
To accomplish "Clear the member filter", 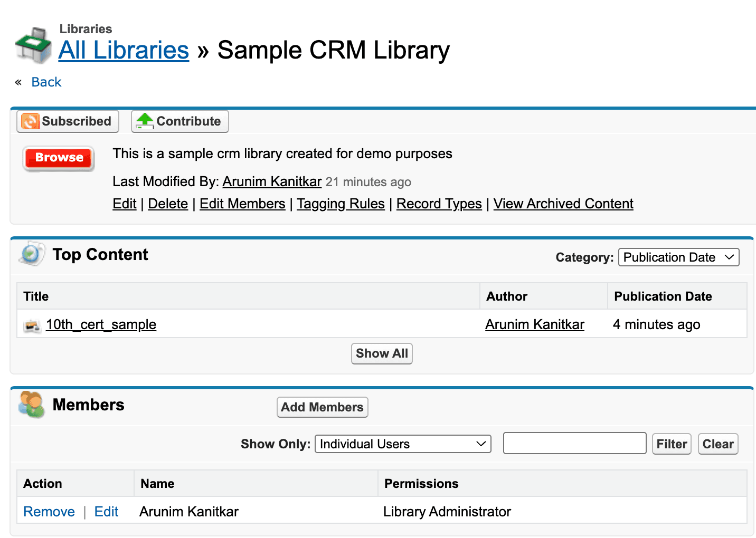I will point(718,444).
